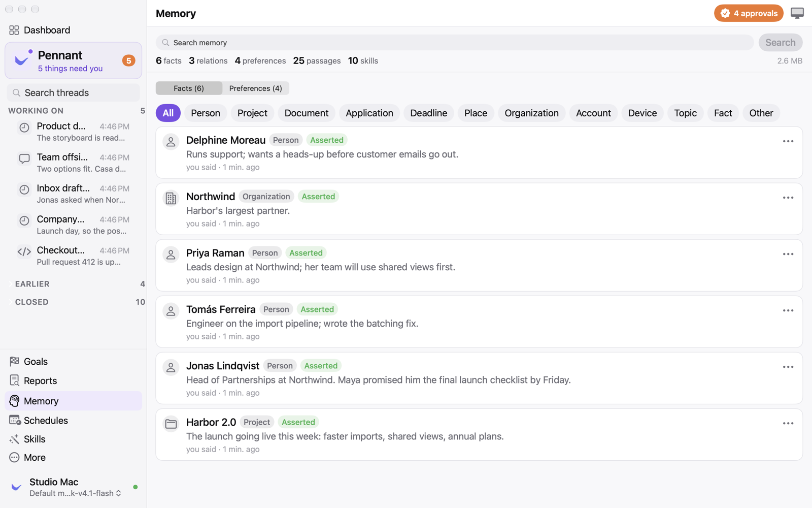Viewport: 812px width, 508px height.
Task: Click the building icon of Northwind
Action: [171, 198]
